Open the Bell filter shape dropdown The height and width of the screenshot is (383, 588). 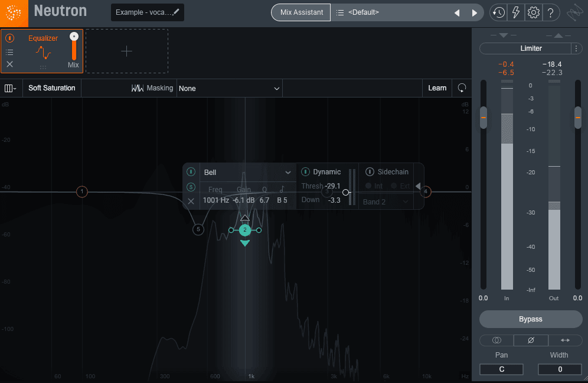[247, 173]
